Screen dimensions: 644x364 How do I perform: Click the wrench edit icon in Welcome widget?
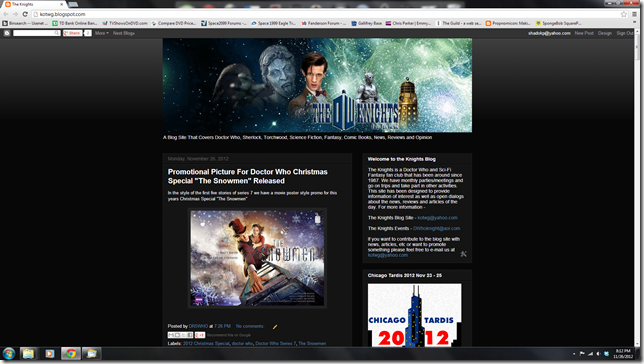(464, 254)
